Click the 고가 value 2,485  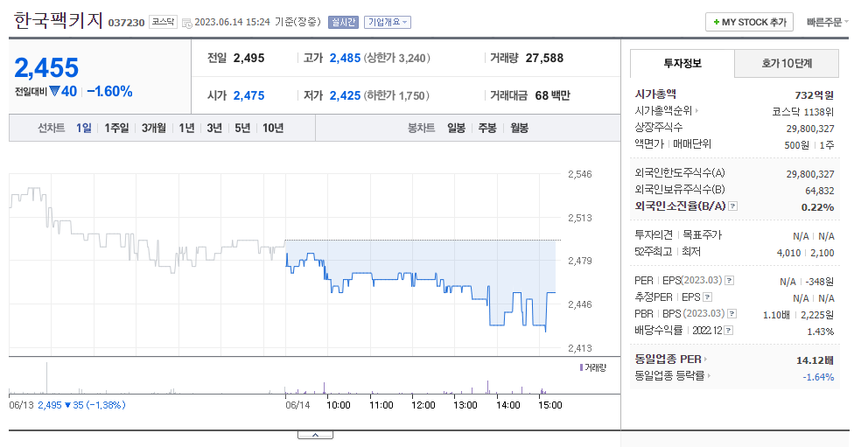(345, 58)
